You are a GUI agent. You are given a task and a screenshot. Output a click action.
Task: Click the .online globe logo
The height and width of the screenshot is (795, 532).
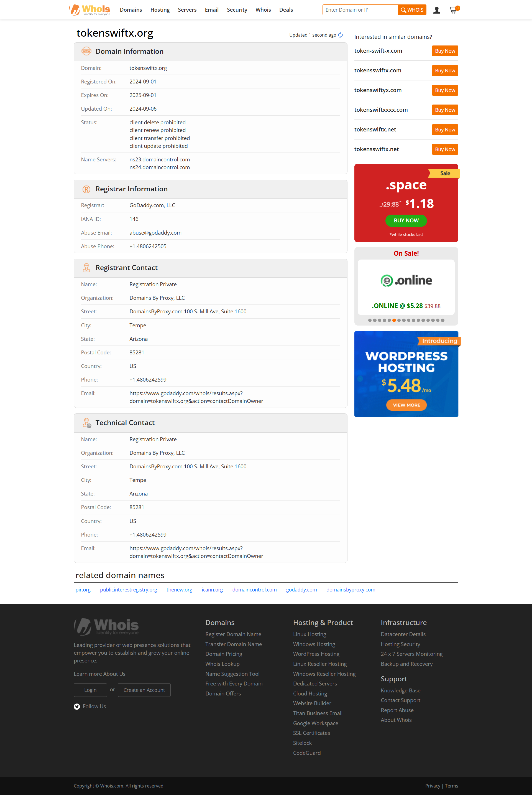[x=406, y=280]
